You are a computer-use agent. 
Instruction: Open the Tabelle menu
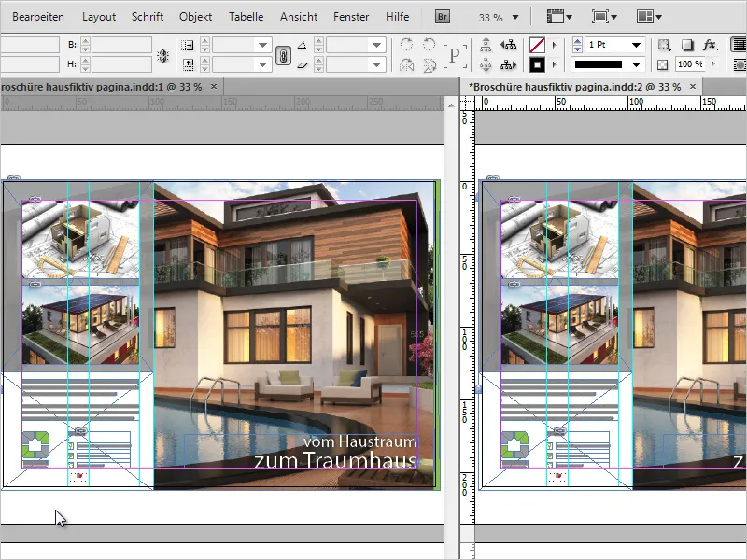pos(246,17)
